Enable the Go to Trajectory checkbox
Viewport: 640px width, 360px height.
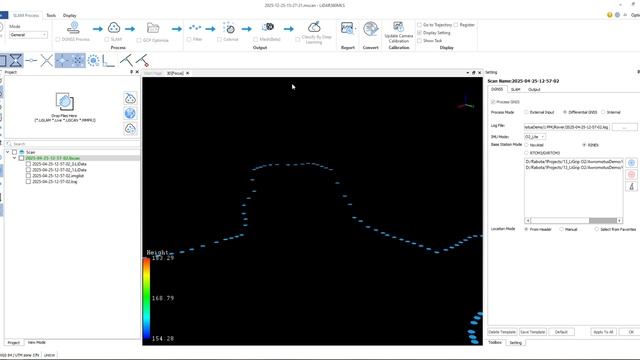pos(419,25)
